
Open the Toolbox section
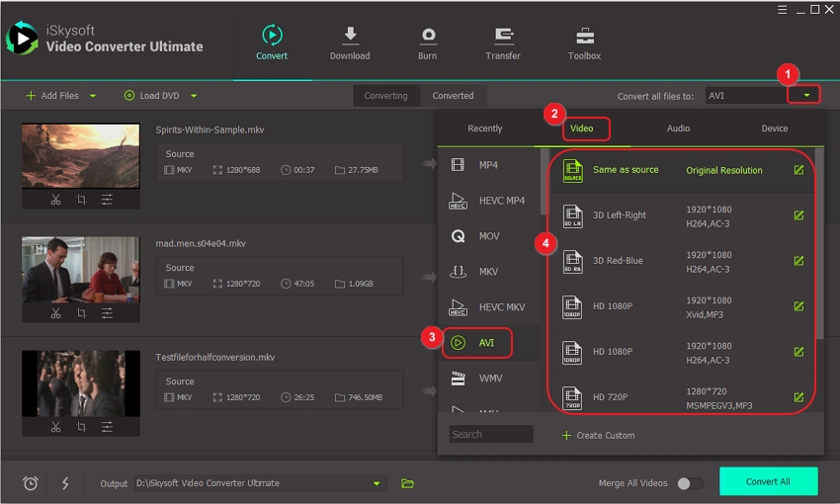click(584, 43)
